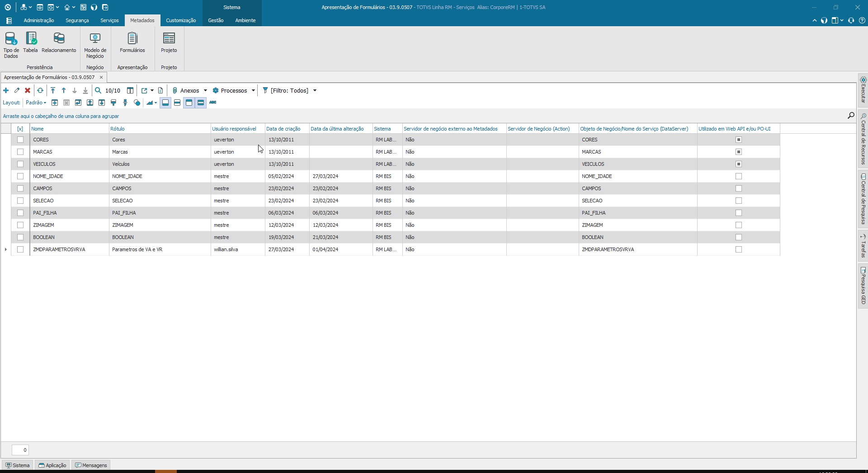868x473 pixels.
Task: Check the row checkbox for NOME_IDADE
Action: [20, 176]
